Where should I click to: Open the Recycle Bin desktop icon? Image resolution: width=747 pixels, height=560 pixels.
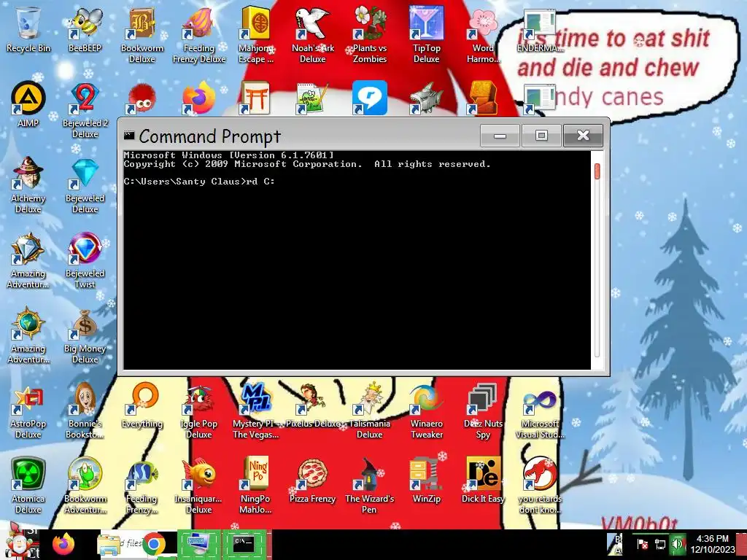click(x=28, y=28)
